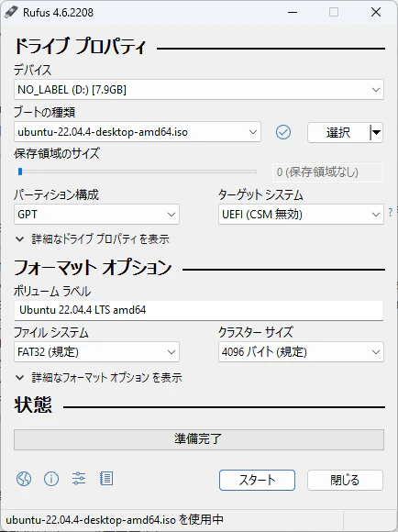This screenshot has height=532, width=398.
Task: Click the スタート button
Action: [x=257, y=480]
